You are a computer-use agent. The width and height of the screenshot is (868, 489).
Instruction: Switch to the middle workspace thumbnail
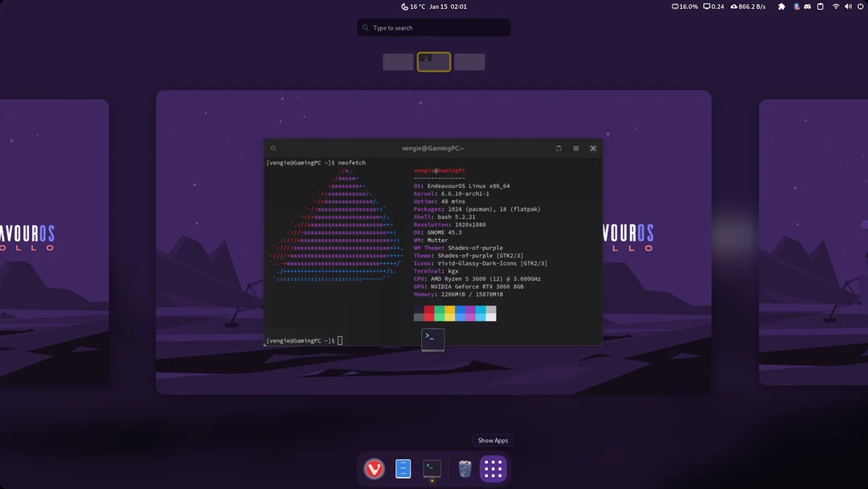click(x=433, y=61)
